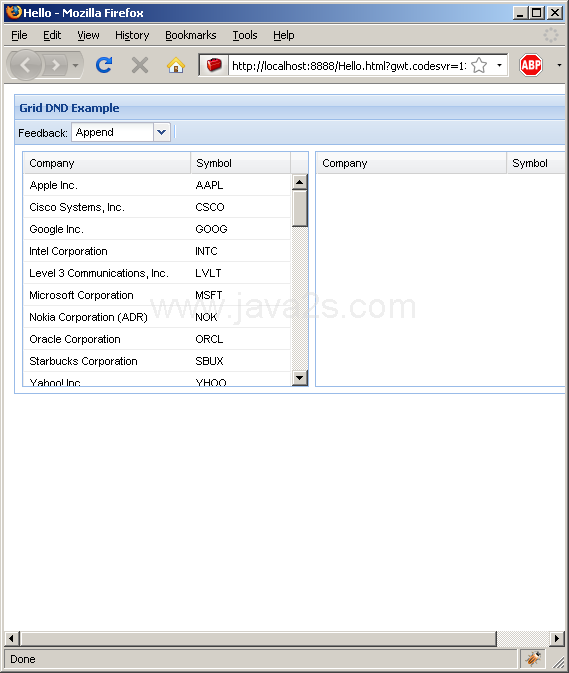This screenshot has width=569, height=673.
Task: Minimize the Firefox window
Action: click(520, 12)
